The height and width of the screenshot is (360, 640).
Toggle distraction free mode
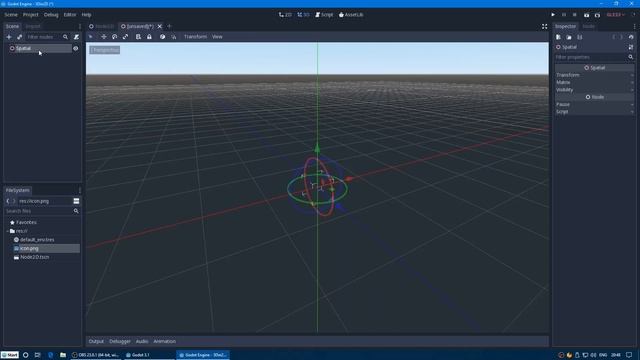(x=544, y=26)
